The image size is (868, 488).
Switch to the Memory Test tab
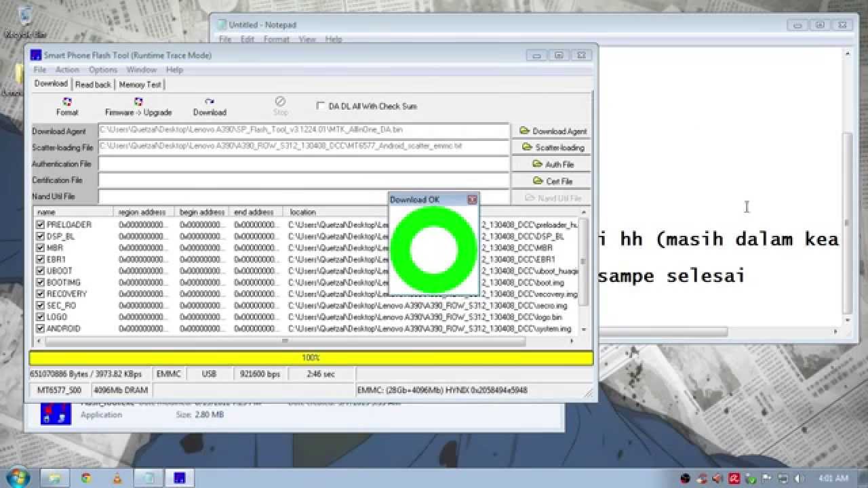tap(140, 85)
